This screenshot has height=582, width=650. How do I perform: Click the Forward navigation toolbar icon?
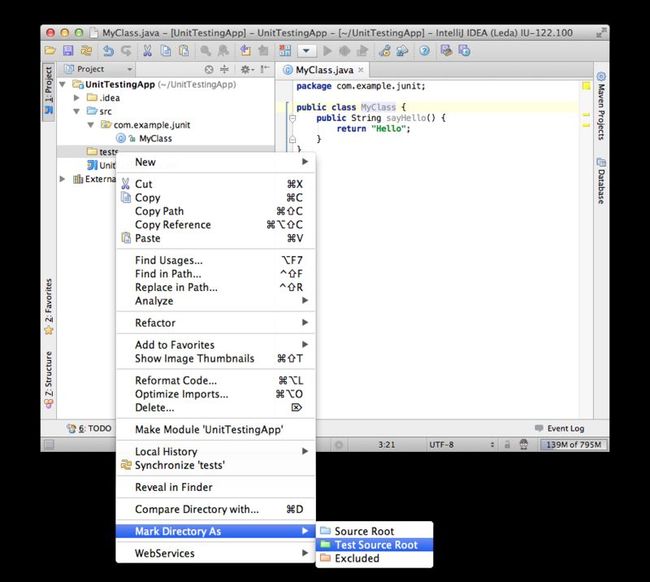263,51
